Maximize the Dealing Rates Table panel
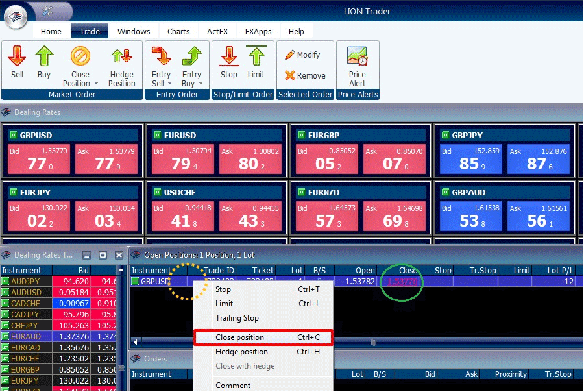Image resolution: width=584 pixels, height=392 pixels. 103,255
